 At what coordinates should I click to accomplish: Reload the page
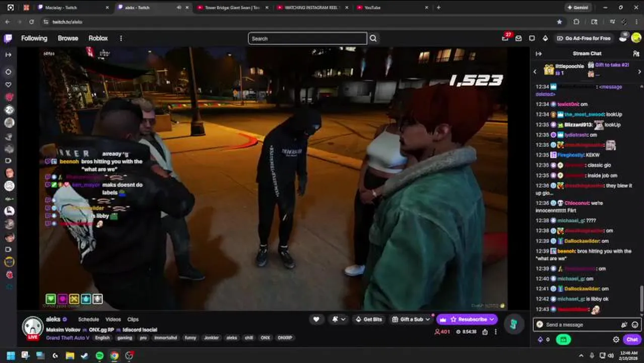(x=31, y=22)
